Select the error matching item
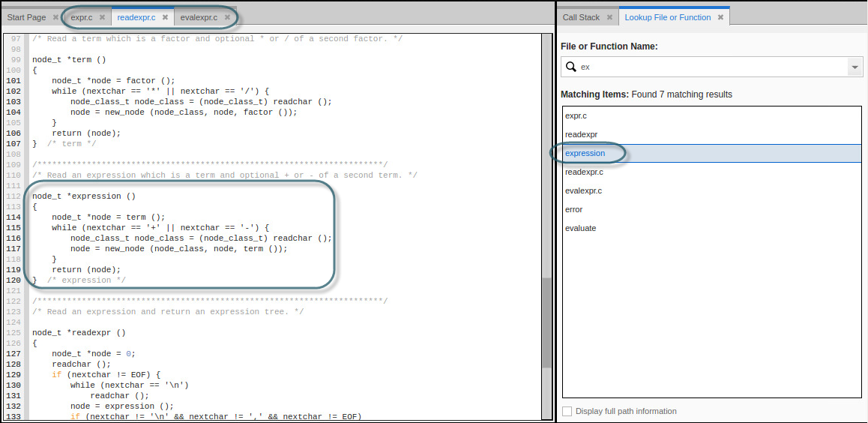868x423 pixels. 573,209
